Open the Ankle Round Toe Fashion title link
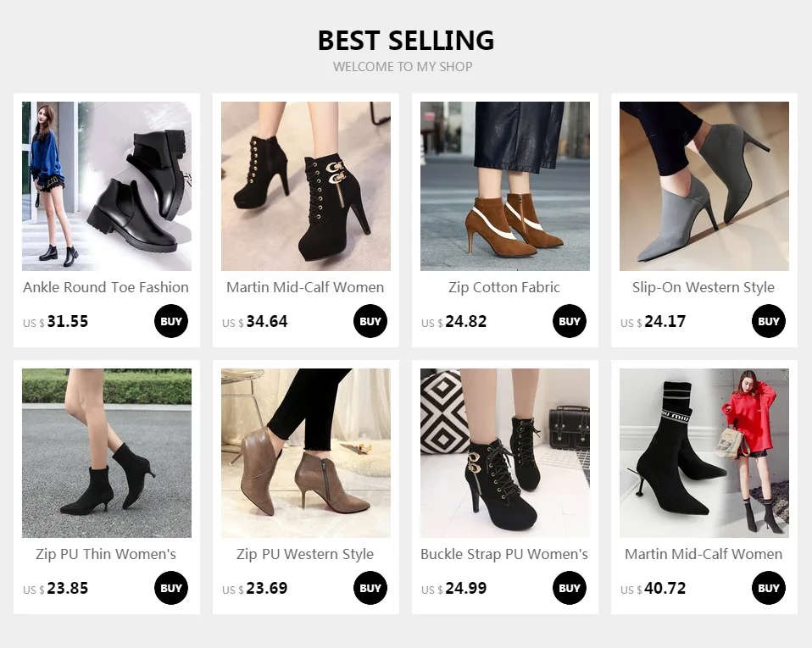This screenshot has height=648, width=812. tap(106, 287)
